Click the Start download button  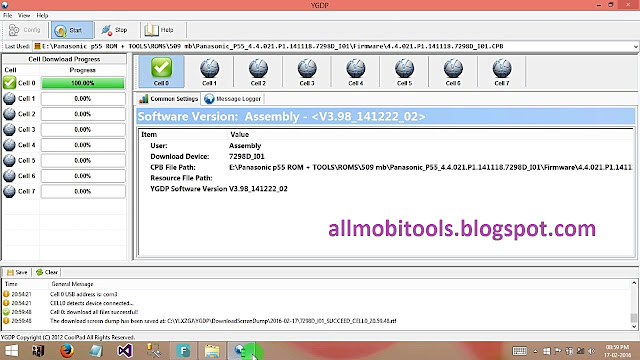point(72,30)
